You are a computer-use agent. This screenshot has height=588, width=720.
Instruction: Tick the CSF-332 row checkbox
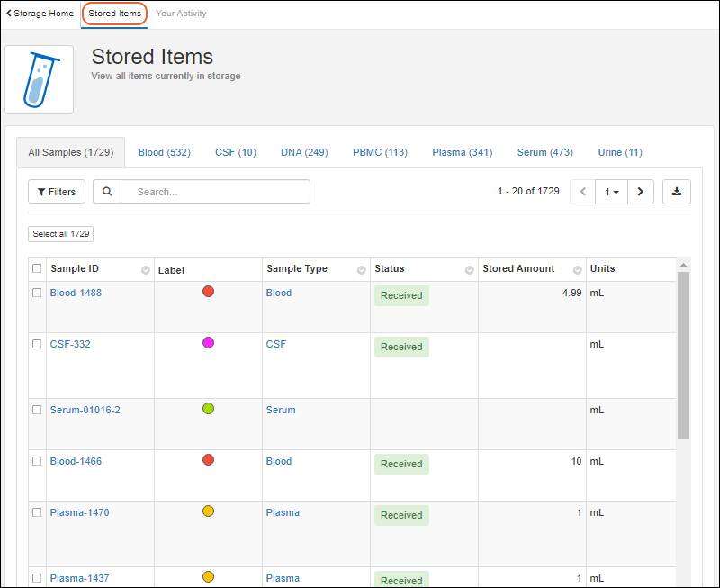(x=37, y=344)
